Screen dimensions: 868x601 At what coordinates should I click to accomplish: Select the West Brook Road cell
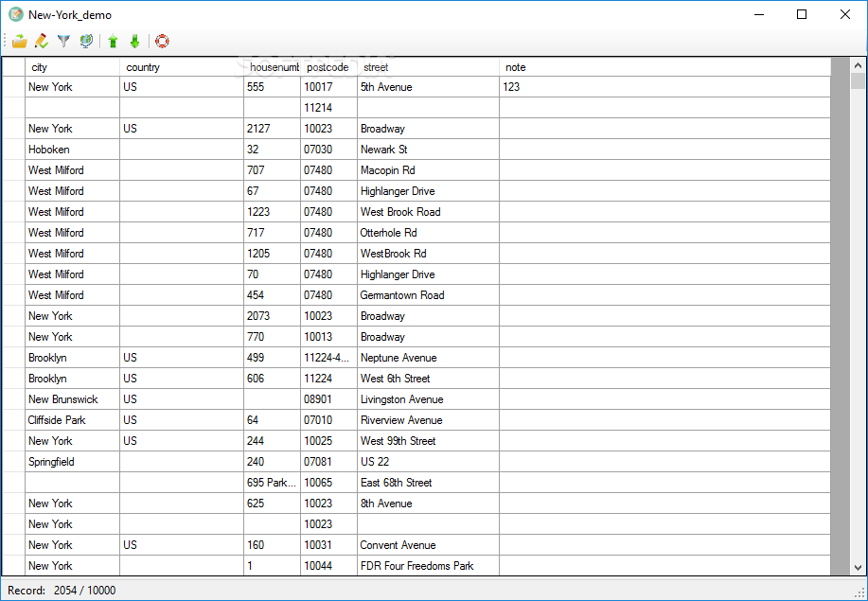(428, 212)
